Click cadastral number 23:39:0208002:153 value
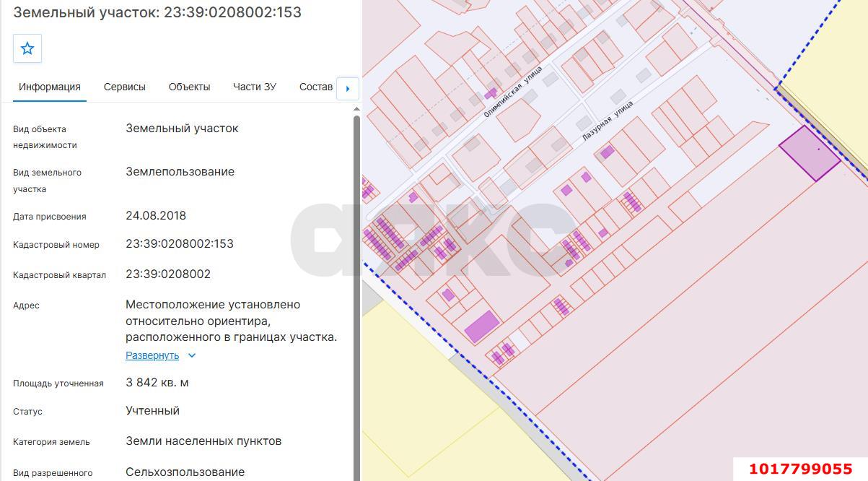Image resolution: width=868 pixels, height=481 pixels. pyautogui.click(x=180, y=244)
